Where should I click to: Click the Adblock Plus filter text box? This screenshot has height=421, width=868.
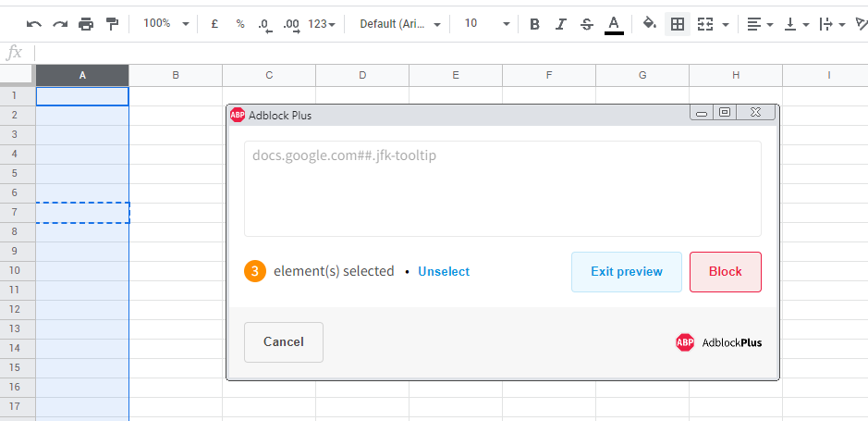coord(502,189)
